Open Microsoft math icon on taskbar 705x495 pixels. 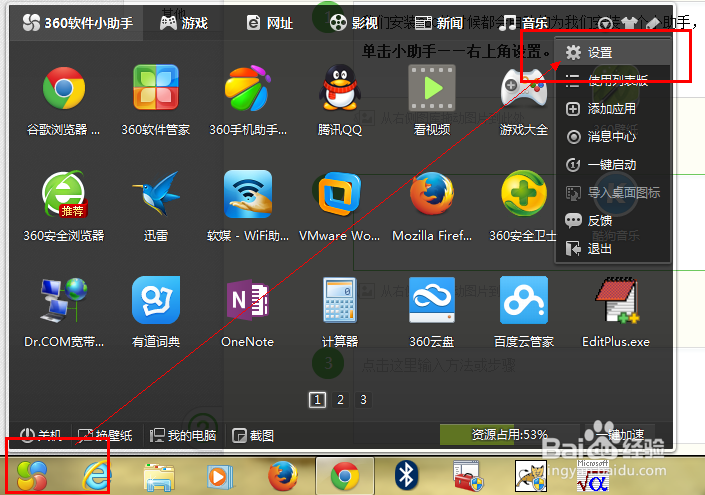point(592,476)
